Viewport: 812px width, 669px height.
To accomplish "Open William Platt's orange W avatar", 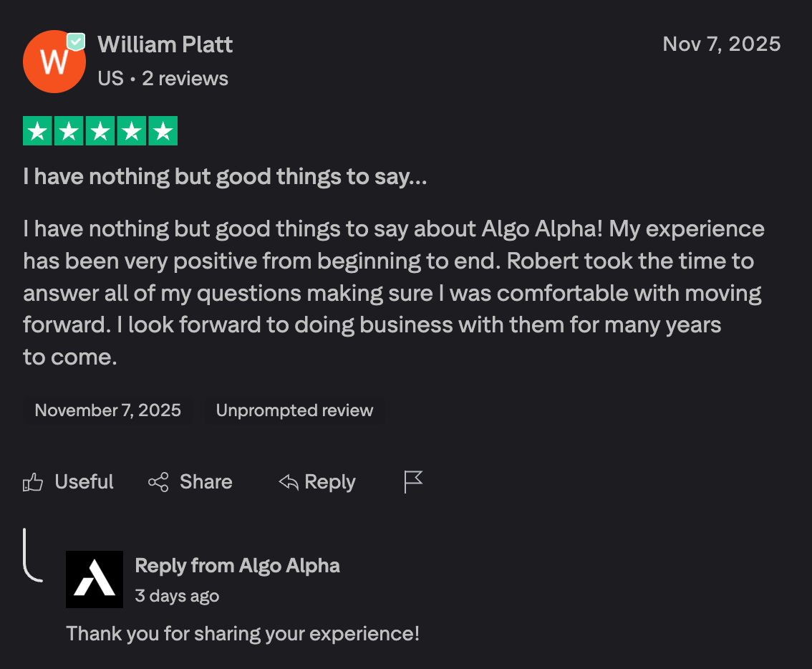I will pyautogui.click(x=53, y=62).
